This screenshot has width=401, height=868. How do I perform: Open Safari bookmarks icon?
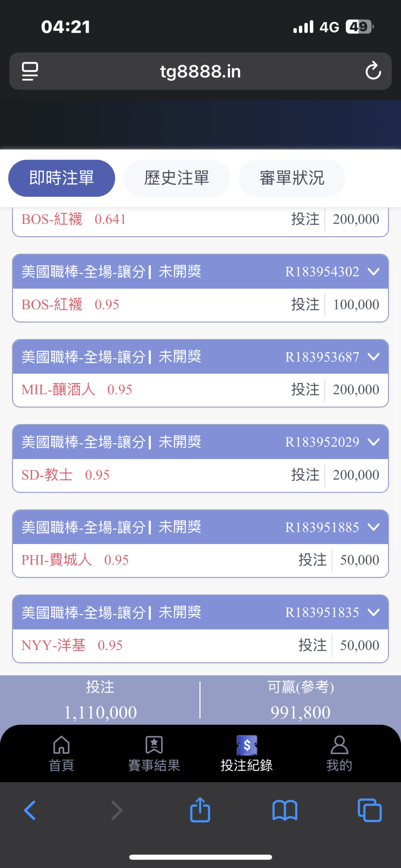click(285, 810)
